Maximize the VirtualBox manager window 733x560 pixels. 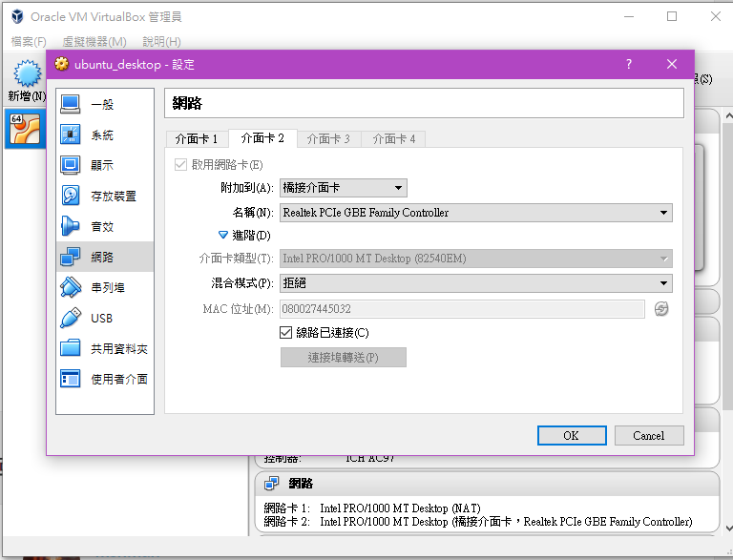point(672,16)
